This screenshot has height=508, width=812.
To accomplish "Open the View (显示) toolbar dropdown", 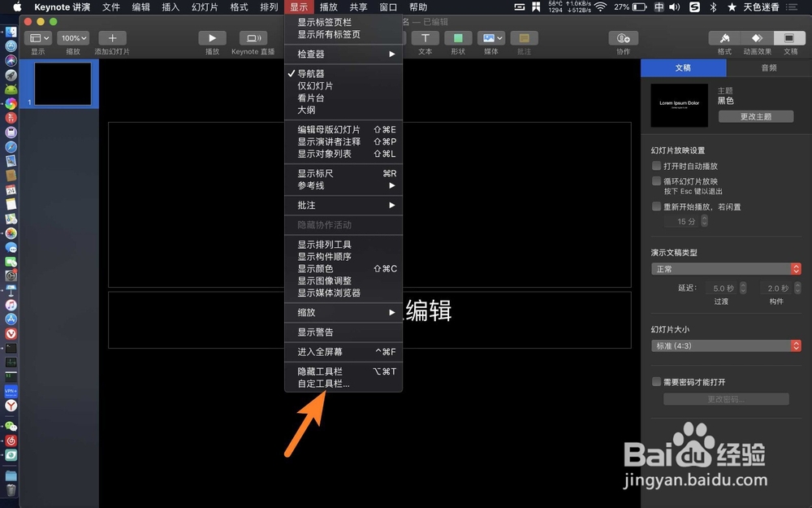I will (38, 38).
